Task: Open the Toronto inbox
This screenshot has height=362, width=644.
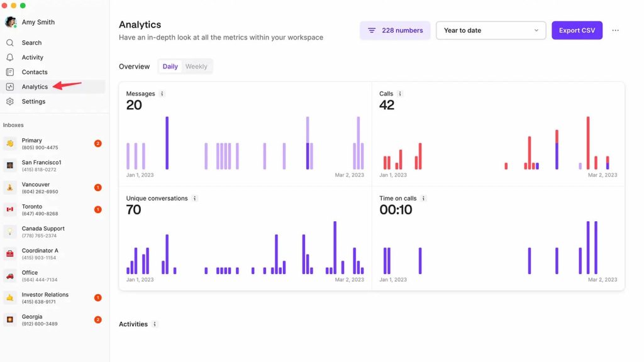Action: click(38, 209)
